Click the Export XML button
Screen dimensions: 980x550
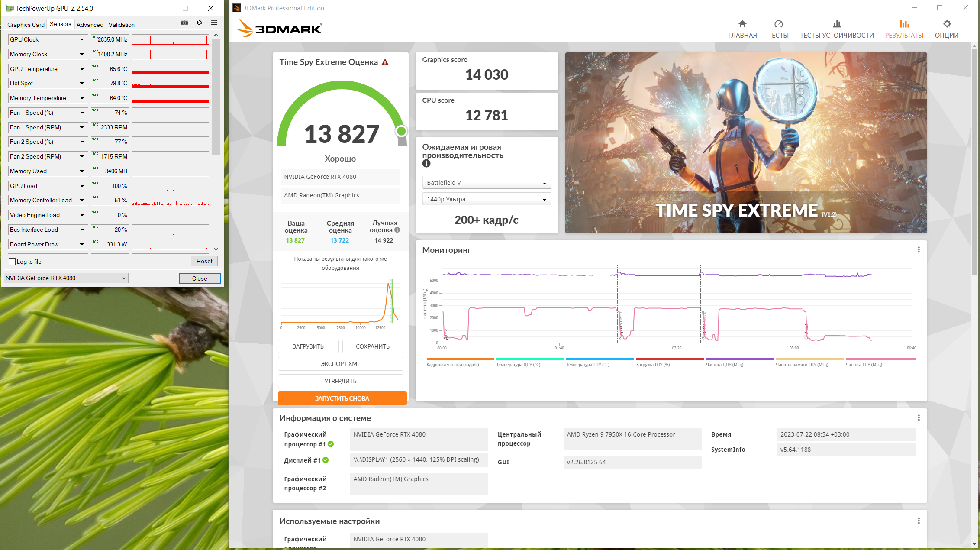pos(340,364)
